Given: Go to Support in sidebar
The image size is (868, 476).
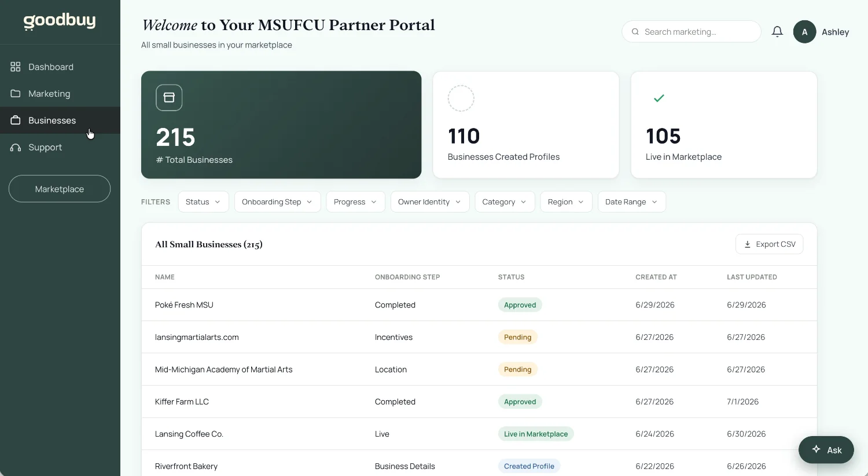Looking at the screenshot, I should tap(60, 147).
